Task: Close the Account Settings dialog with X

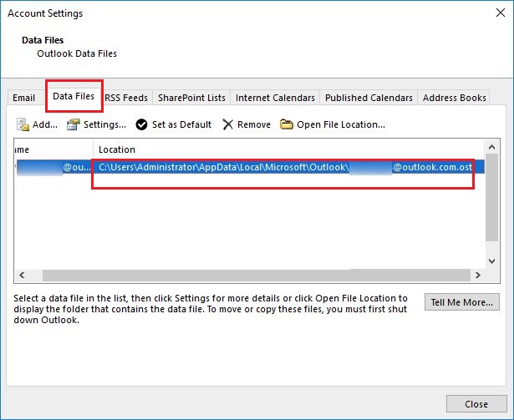Action: (x=501, y=13)
